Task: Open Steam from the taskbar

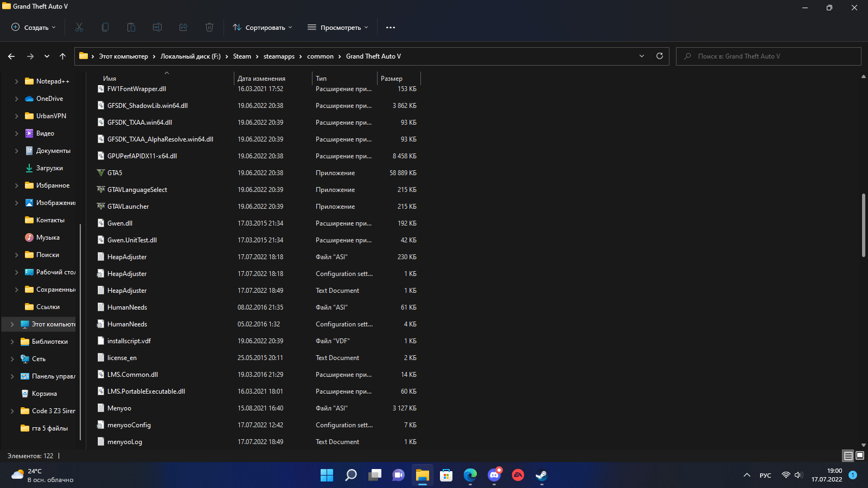Action: point(541,476)
